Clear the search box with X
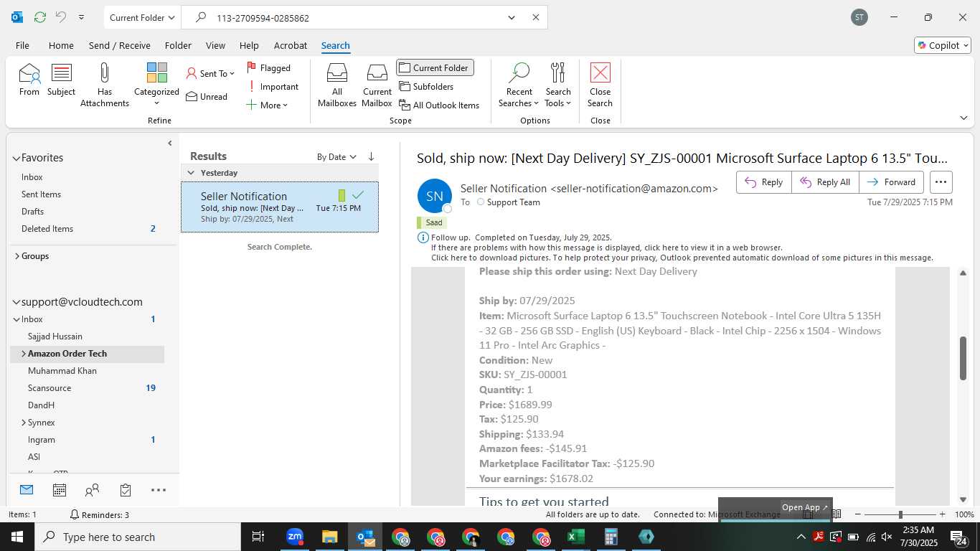The height and width of the screenshot is (551, 980). [535, 17]
